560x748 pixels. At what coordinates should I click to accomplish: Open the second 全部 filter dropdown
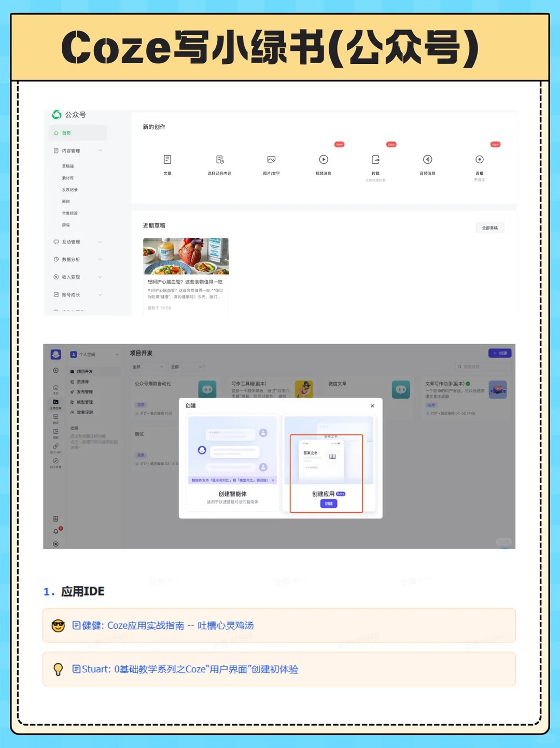pyautogui.click(x=187, y=367)
